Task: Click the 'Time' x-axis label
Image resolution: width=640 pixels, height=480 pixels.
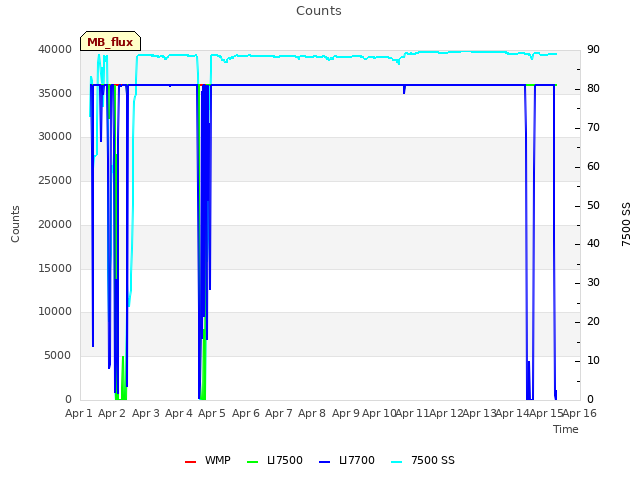Action: coord(566,429)
